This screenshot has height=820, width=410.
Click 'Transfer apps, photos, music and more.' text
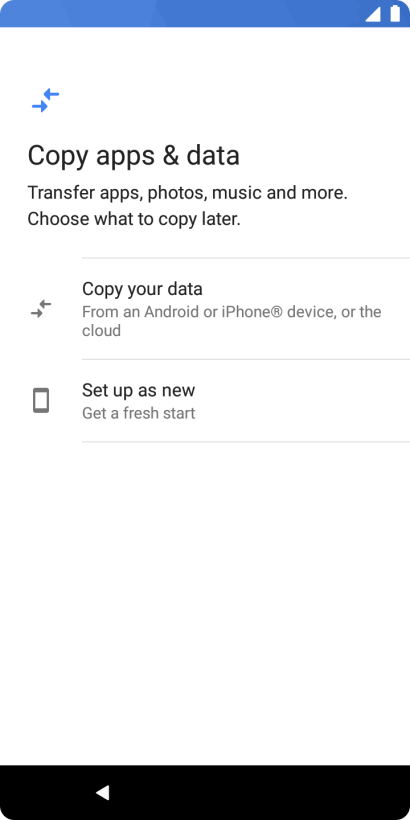pyautogui.click(x=188, y=193)
